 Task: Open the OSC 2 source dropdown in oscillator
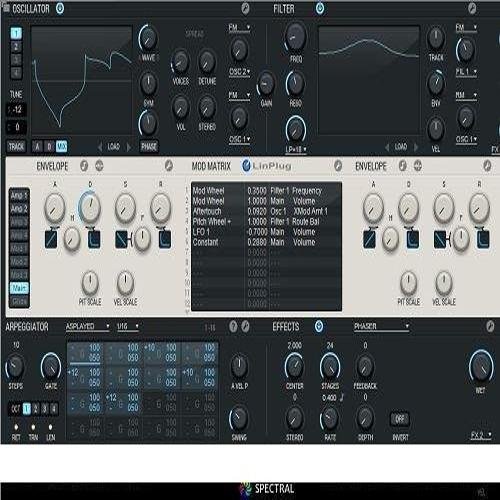pyautogui.click(x=239, y=72)
